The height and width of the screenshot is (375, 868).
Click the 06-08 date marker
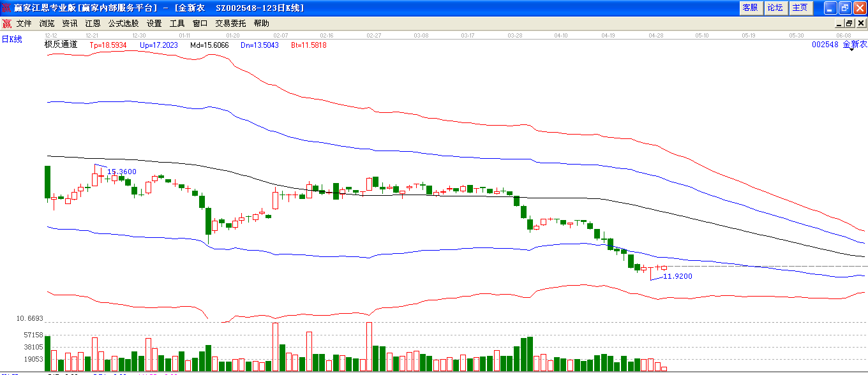click(843, 35)
